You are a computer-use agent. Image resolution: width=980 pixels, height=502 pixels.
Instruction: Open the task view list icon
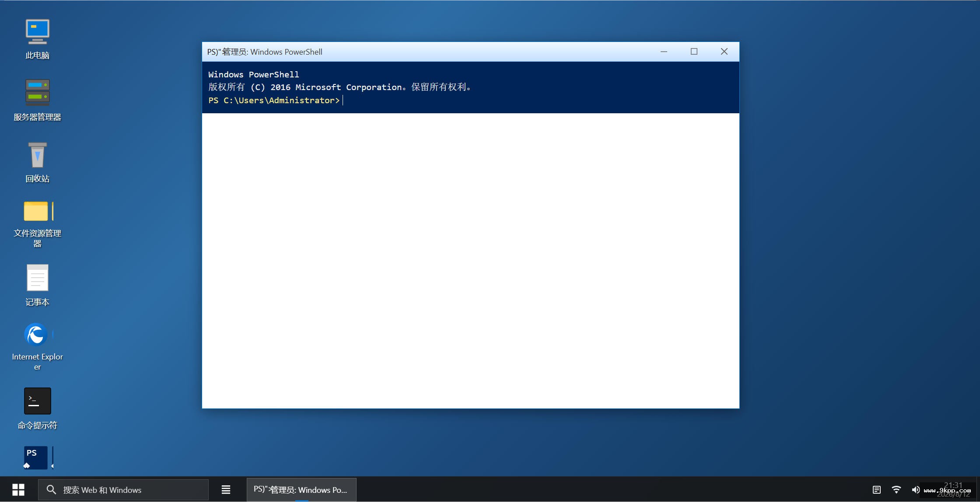[x=226, y=490]
